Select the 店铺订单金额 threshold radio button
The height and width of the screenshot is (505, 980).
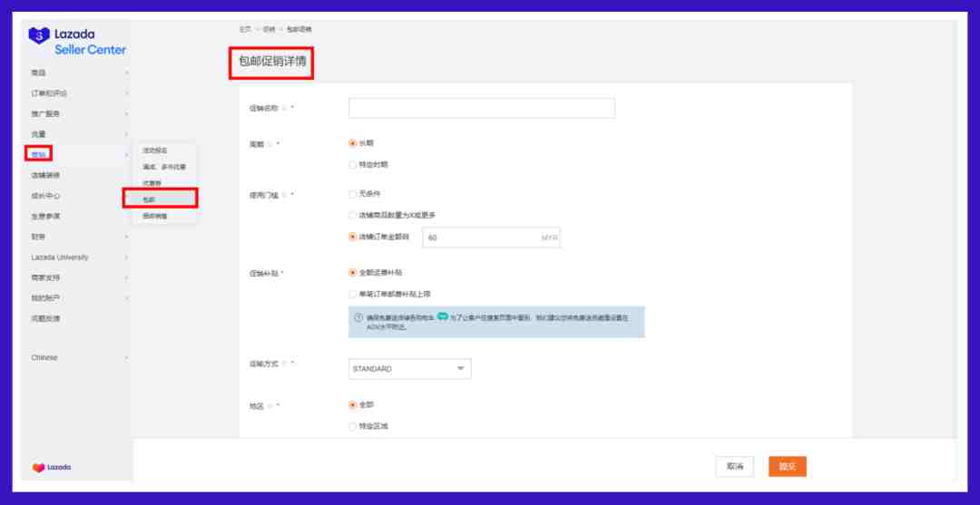click(352, 237)
